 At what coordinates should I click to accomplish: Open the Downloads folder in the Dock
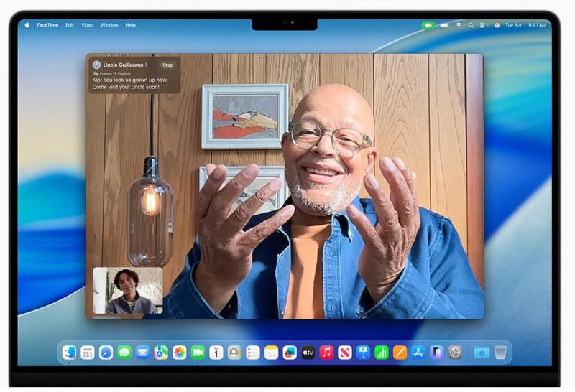click(482, 353)
